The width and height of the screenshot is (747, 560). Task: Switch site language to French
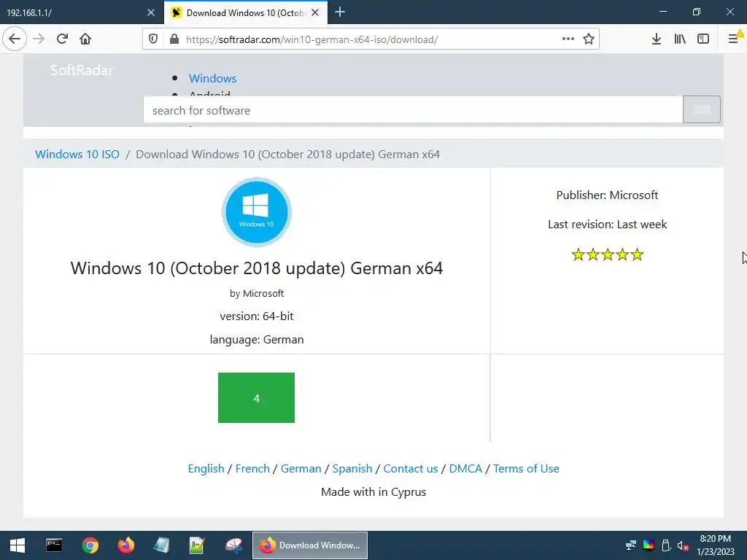tap(252, 469)
